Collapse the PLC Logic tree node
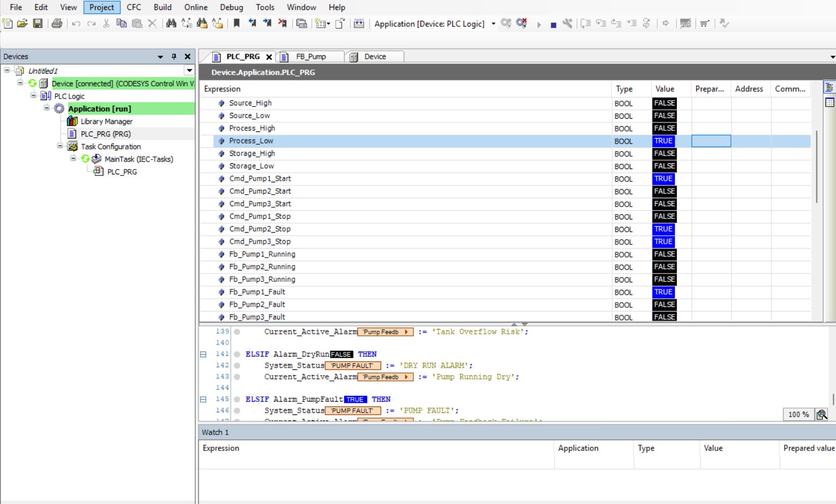 (33, 95)
